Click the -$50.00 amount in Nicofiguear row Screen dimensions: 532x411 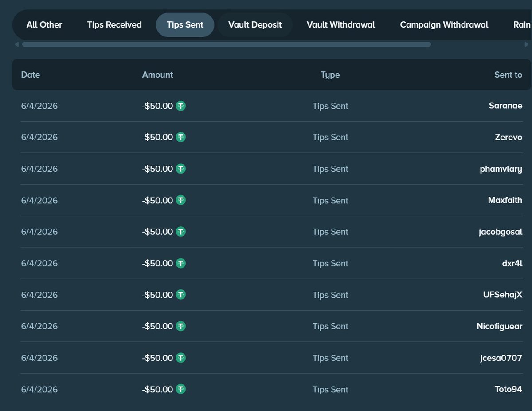pyautogui.click(x=157, y=326)
